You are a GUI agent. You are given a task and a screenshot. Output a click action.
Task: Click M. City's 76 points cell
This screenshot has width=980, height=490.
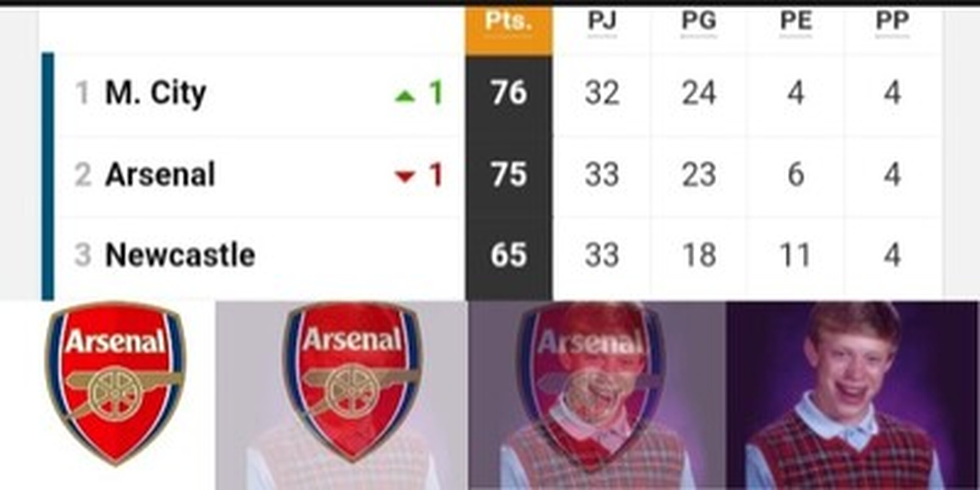pyautogui.click(x=509, y=93)
